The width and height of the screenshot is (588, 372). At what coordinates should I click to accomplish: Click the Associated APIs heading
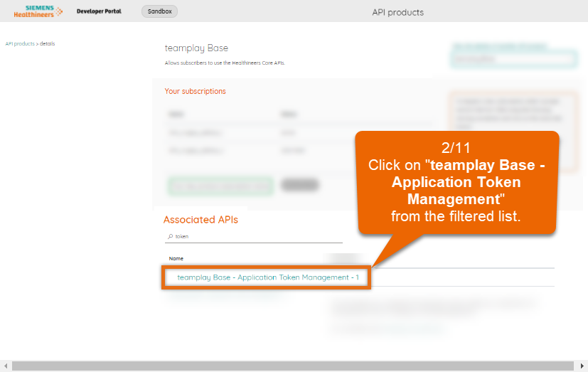(201, 220)
